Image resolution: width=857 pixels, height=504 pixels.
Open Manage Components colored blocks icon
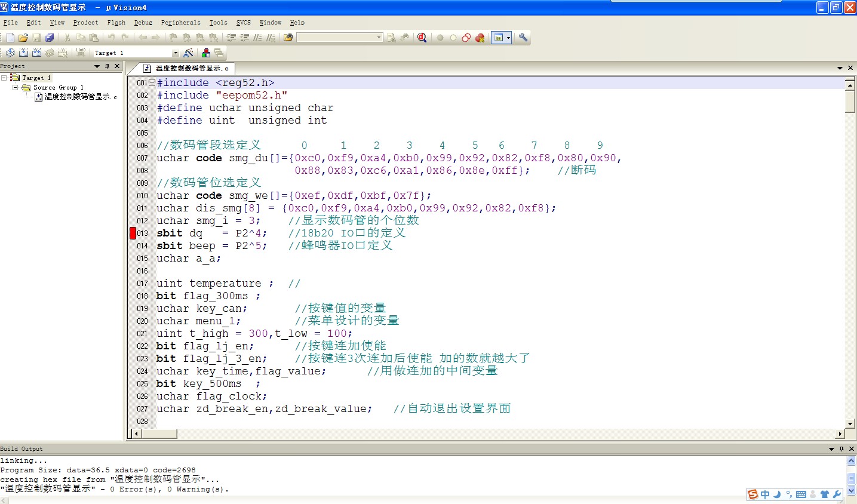coord(206,53)
